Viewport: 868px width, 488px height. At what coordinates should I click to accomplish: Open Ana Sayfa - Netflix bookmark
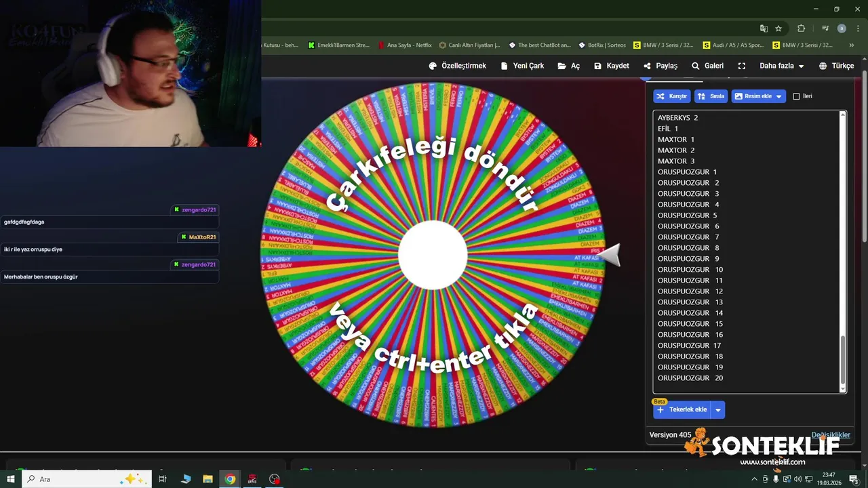pyautogui.click(x=406, y=45)
